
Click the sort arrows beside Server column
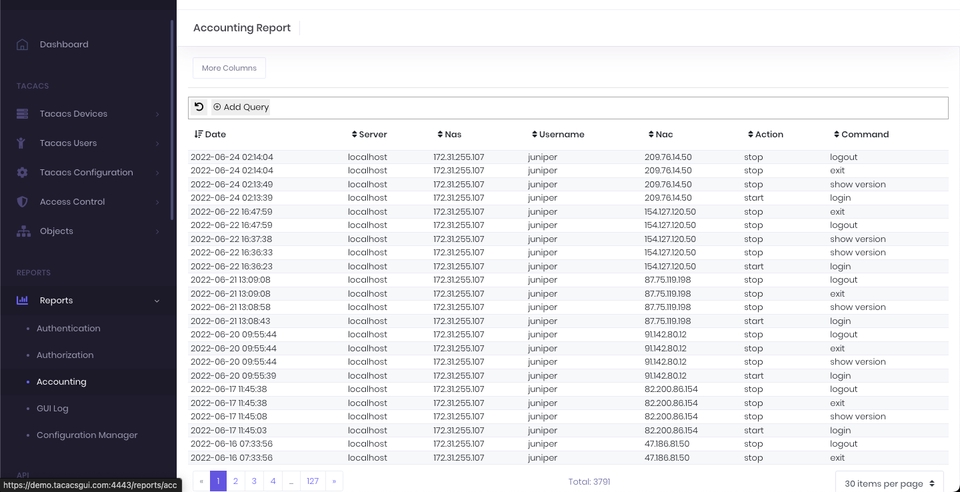click(x=354, y=135)
